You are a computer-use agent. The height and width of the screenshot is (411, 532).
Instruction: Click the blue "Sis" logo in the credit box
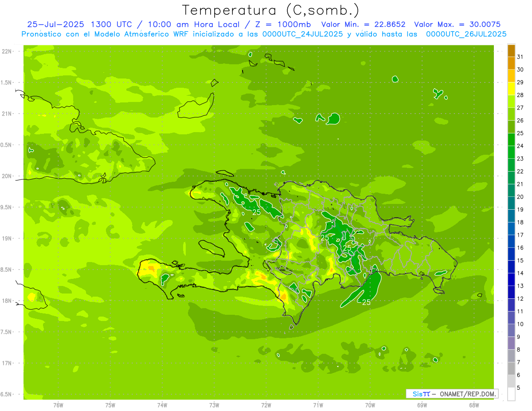418,394
